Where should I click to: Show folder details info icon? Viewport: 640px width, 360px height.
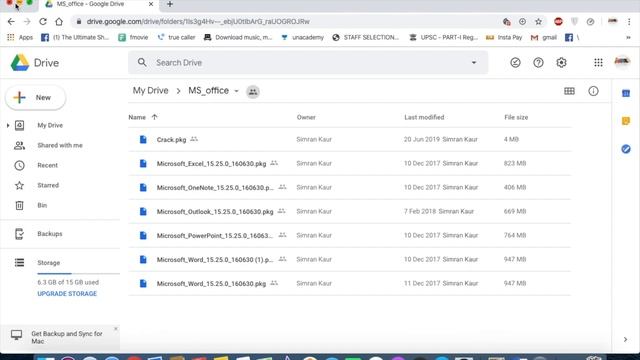click(593, 91)
